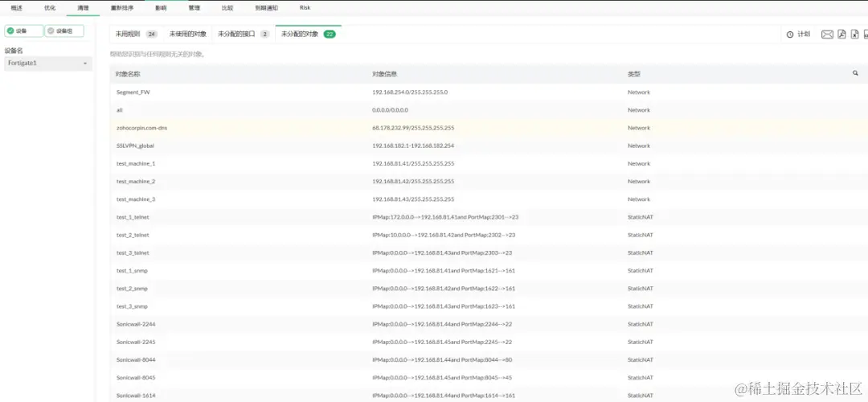Screen dimensions: 868x402
Task: Open the 比较 tab
Action: (227, 8)
